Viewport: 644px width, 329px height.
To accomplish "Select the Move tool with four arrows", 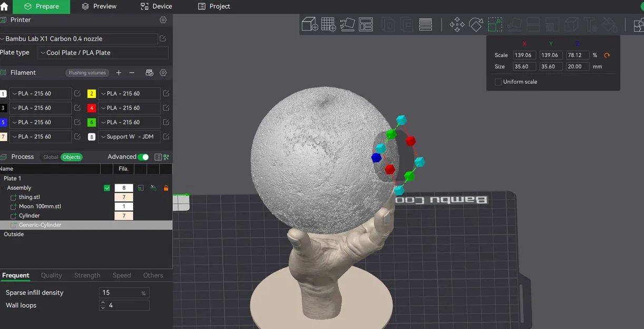I will click(x=457, y=24).
